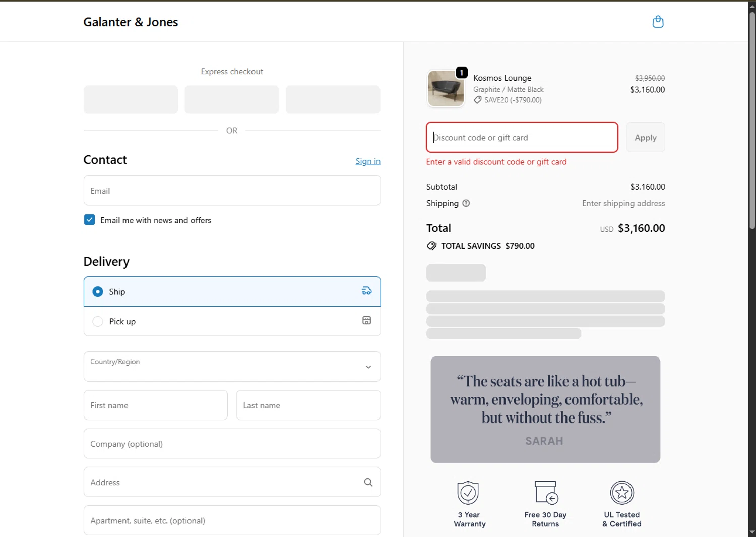Open the Country/Region dropdown
Screen dimensions: 756x537
click(232, 367)
